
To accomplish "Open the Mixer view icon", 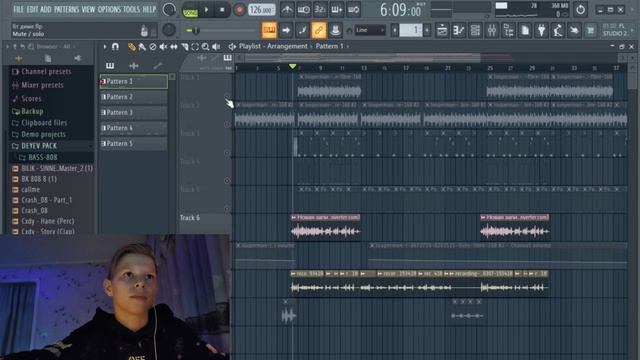I will tap(492, 30).
